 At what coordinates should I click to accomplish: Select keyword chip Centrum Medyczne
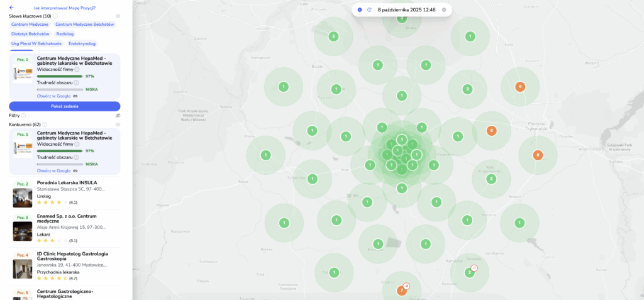pos(30,25)
